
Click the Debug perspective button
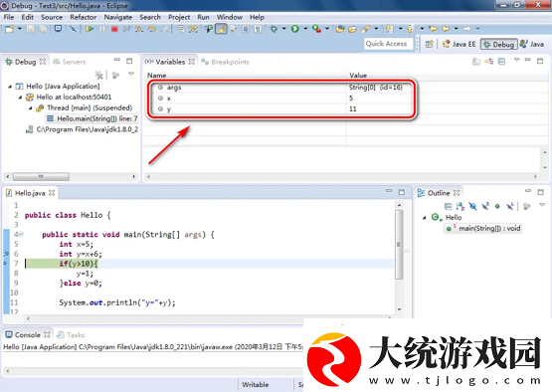point(499,44)
